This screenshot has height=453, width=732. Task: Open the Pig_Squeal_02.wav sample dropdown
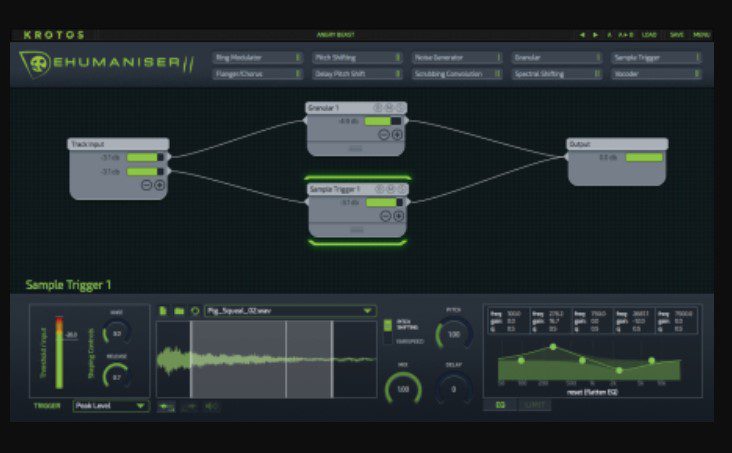[290, 311]
